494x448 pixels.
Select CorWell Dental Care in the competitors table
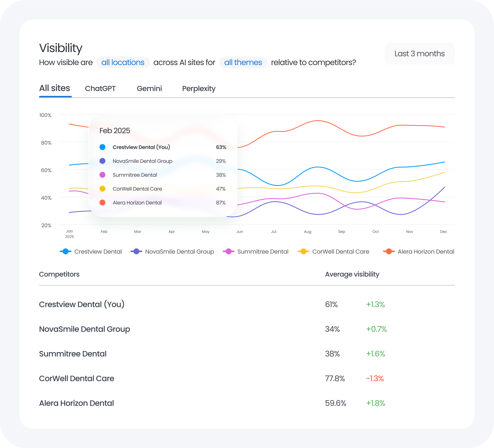(76, 378)
